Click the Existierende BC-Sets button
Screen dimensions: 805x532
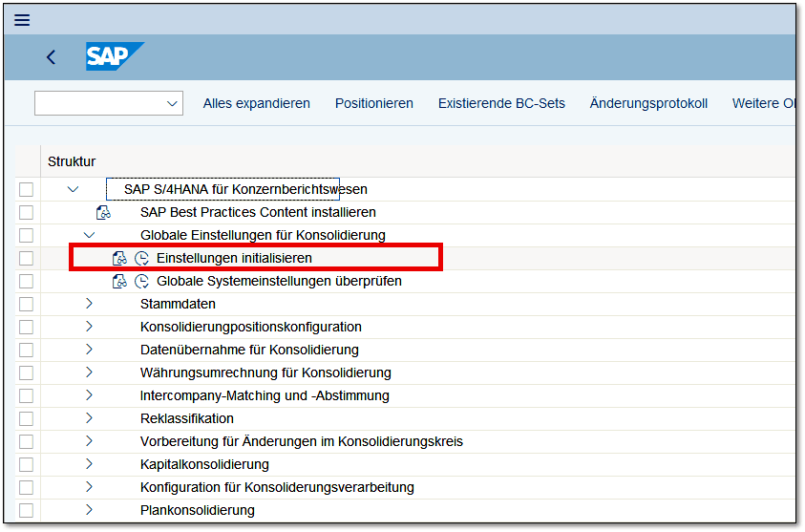tap(501, 103)
